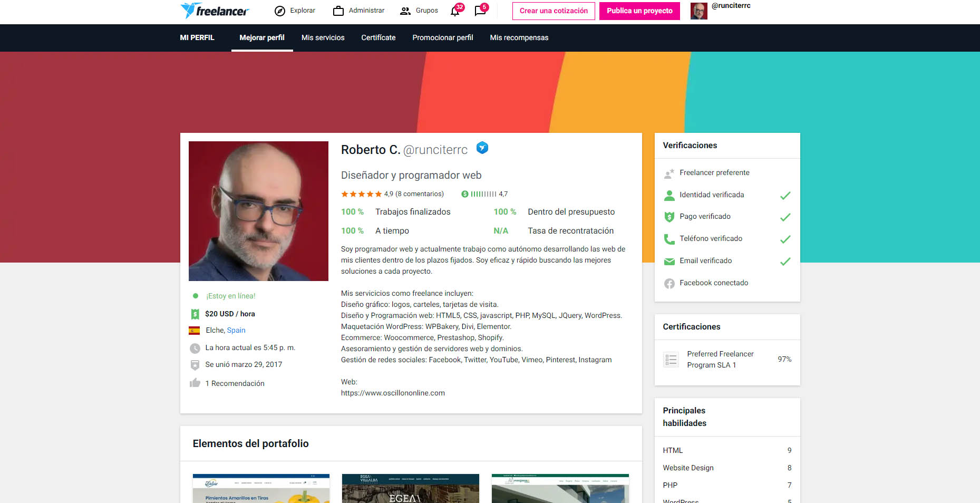Click the Crear una cotización button
The width and height of the screenshot is (980, 503).
click(x=553, y=11)
